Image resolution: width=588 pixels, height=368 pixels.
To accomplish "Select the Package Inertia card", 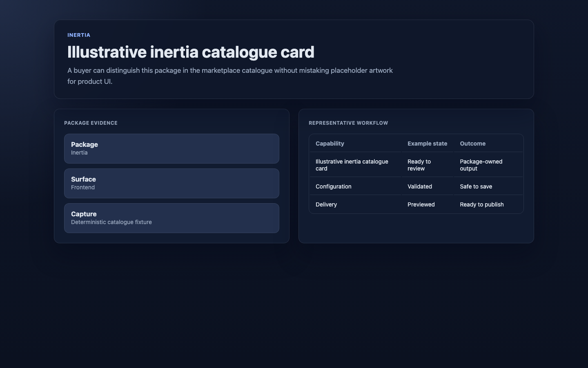I will click(x=171, y=148).
